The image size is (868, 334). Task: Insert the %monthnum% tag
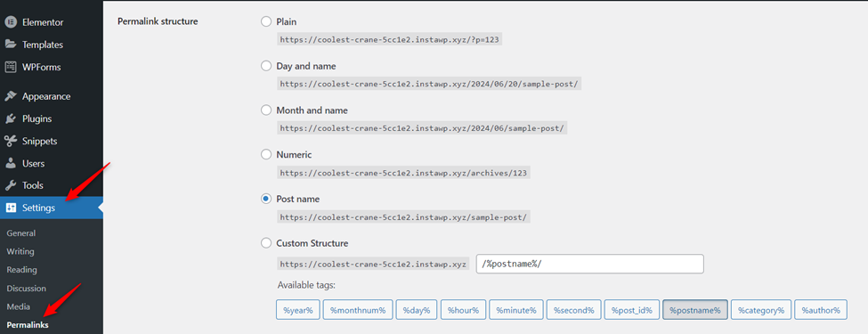pos(358,310)
